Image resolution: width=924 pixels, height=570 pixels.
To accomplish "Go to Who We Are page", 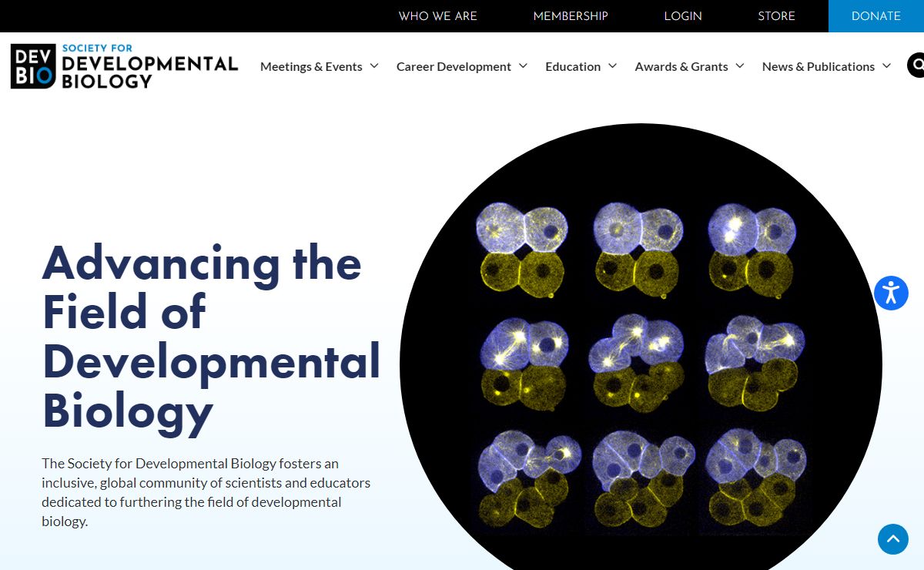I will pyautogui.click(x=438, y=16).
